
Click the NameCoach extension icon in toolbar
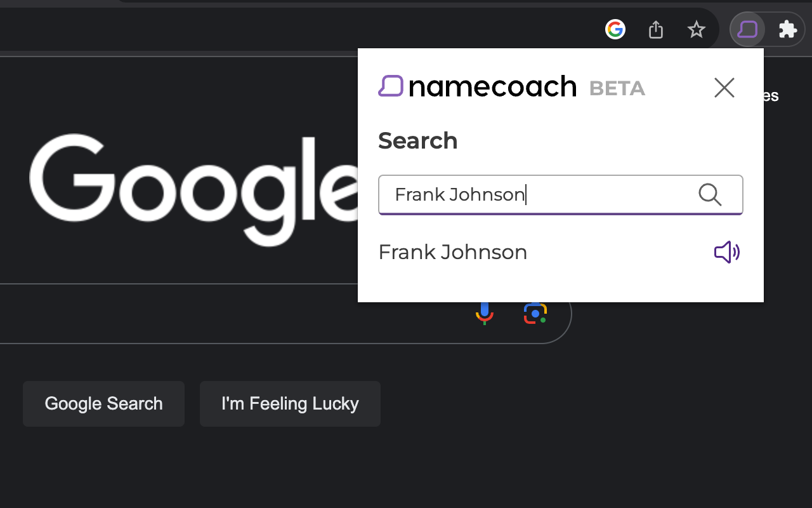[x=747, y=29]
